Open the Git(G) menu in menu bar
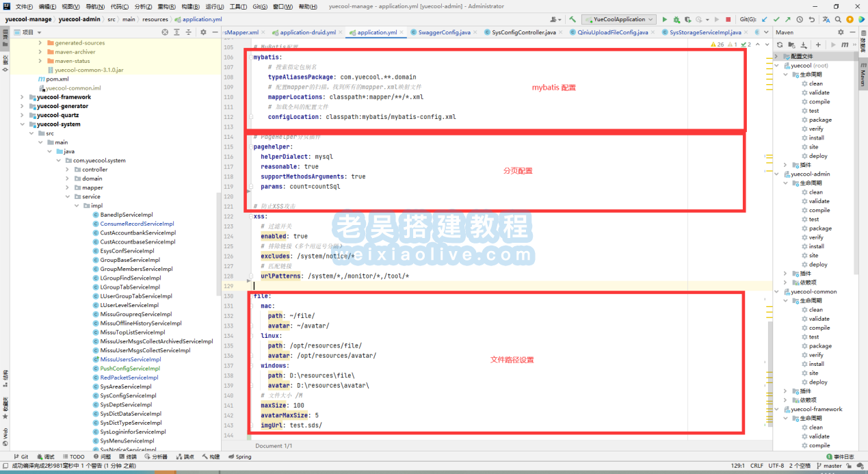The width and height of the screenshot is (868, 474). (x=259, y=6)
